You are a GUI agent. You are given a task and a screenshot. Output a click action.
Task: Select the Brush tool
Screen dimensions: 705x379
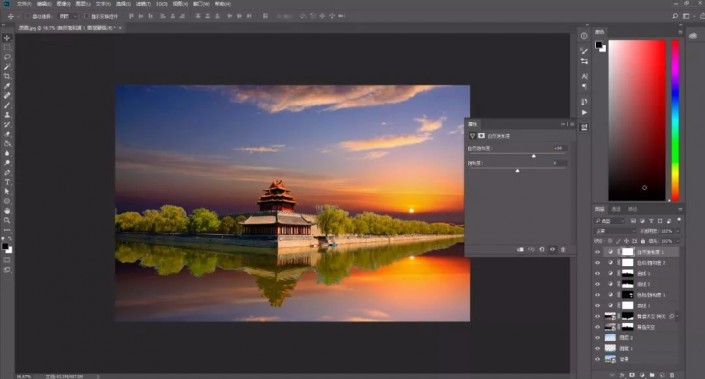7,105
